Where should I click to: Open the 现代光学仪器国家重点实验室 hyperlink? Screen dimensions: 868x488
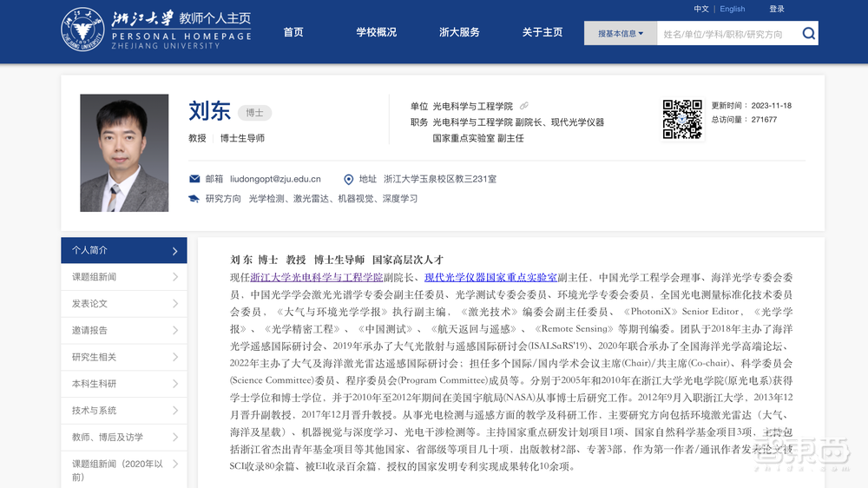(490, 278)
